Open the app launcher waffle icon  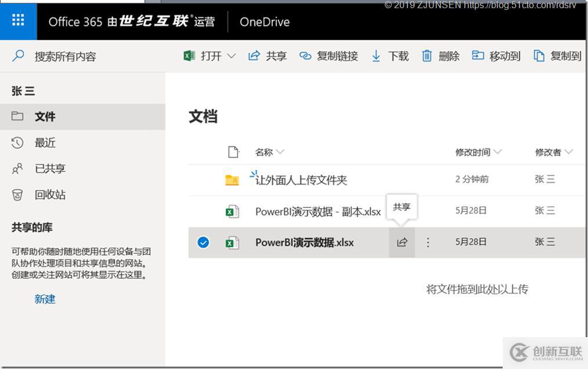coord(18,20)
